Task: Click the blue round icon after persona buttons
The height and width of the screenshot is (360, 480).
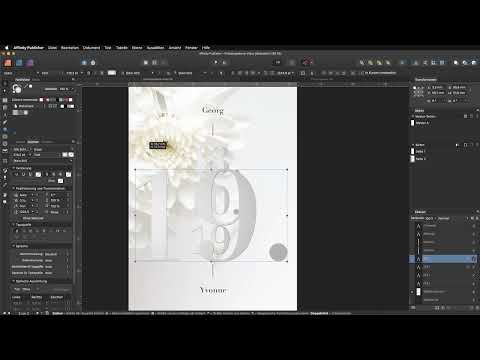Action: (84, 63)
